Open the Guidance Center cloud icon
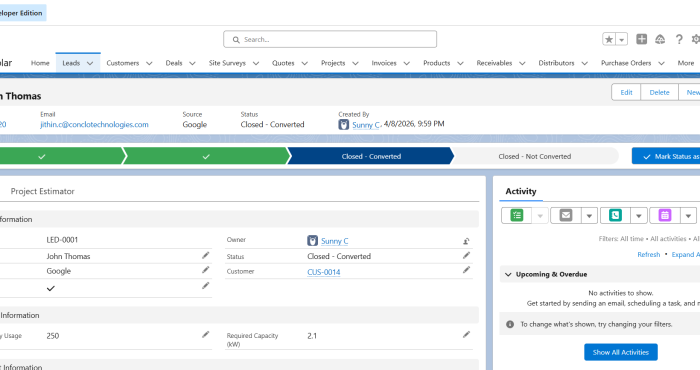 (x=660, y=39)
